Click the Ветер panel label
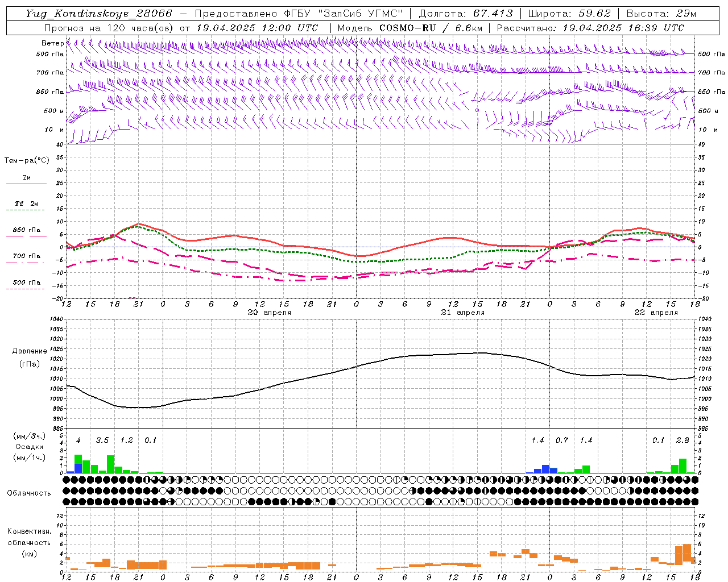 pos(53,43)
